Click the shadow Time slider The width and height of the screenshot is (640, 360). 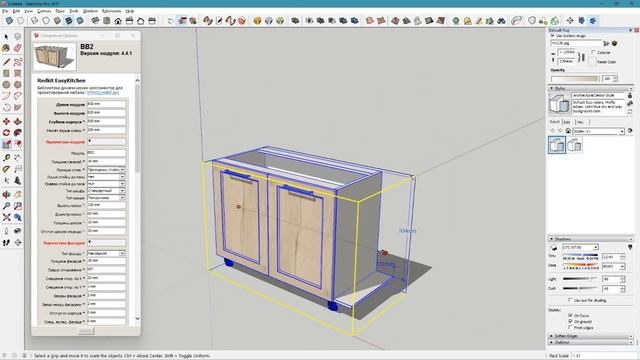(x=580, y=256)
